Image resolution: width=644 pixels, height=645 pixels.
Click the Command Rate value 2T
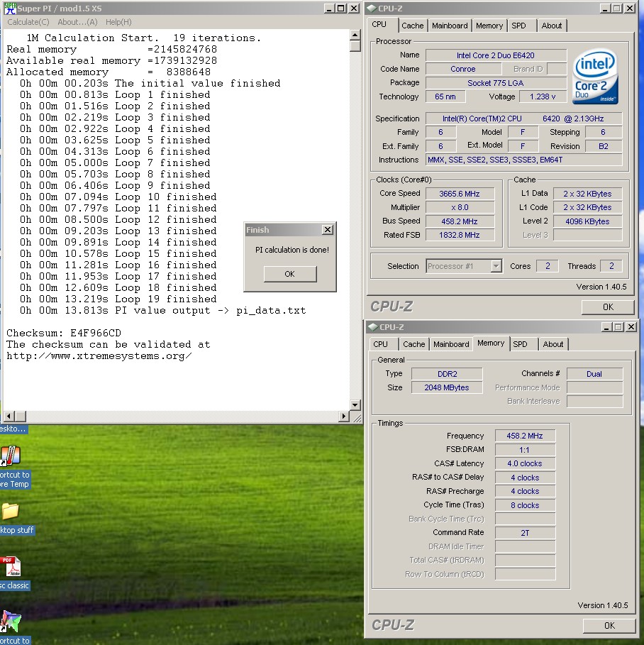tap(525, 533)
